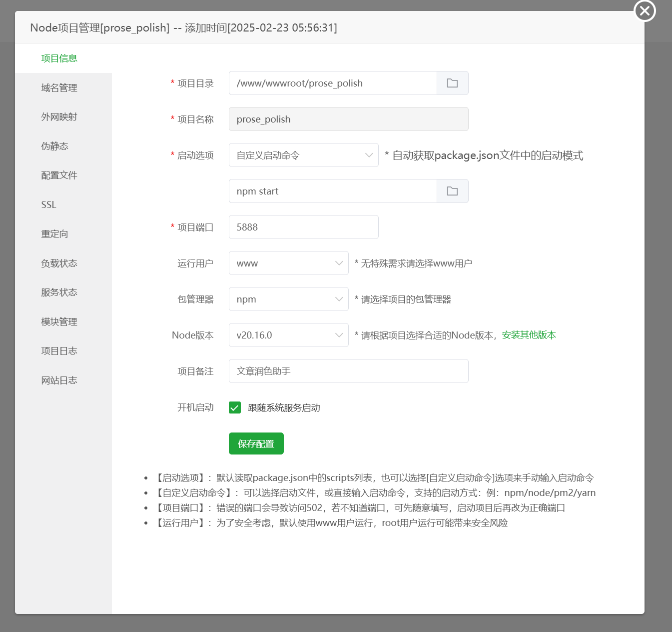Viewport: 672px width, 632px height.
Task: Click the folder icon beside project directory path
Action: [452, 83]
